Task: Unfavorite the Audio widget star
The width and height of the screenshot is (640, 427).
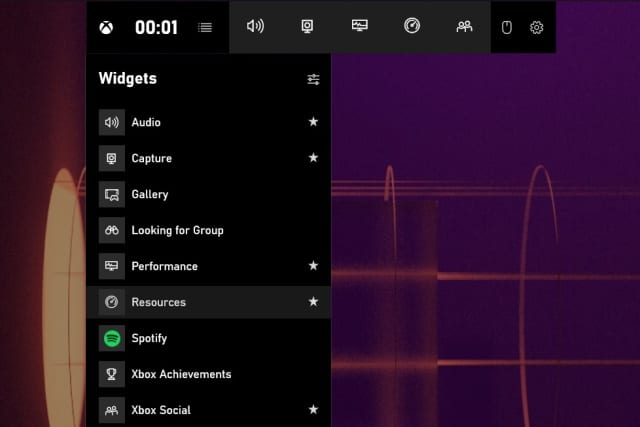Action: tap(313, 122)
